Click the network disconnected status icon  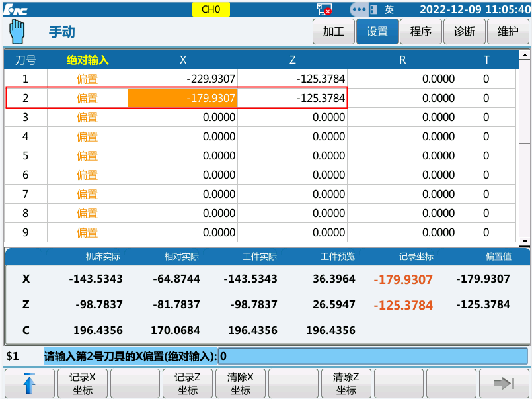pyautogui.click(x=324, y=9)
